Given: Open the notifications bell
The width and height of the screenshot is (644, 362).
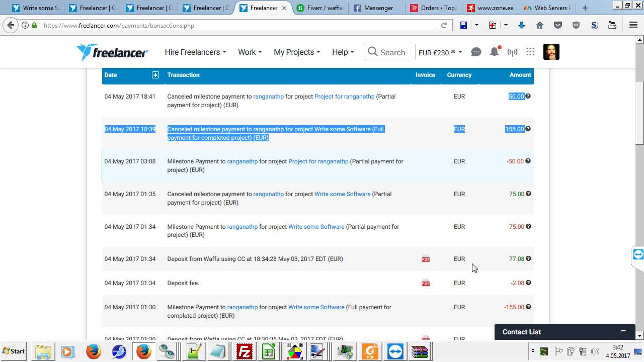Looking at the screenshot, I should point(495,52).
